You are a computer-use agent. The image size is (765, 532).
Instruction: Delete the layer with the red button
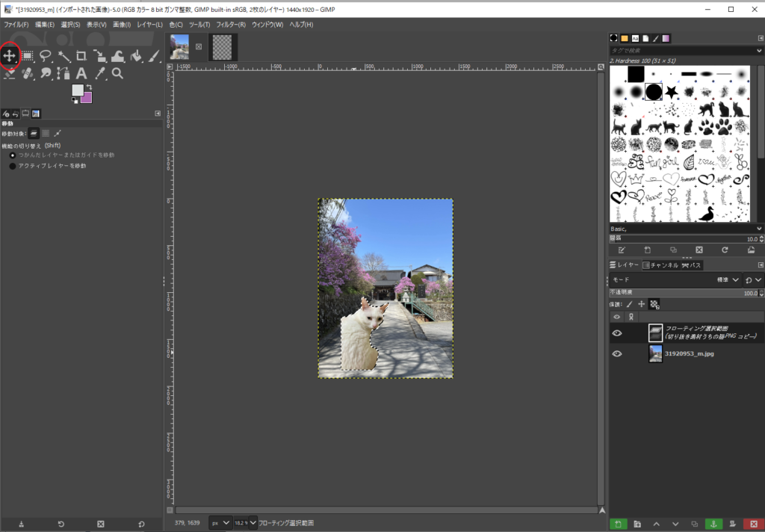click(x=753, y=524)
